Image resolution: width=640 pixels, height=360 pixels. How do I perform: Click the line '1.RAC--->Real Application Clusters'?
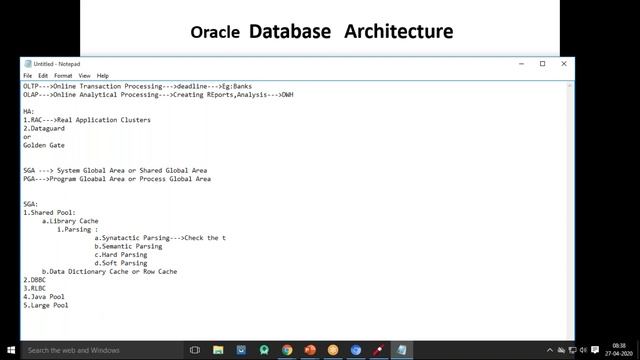[87, 120]
